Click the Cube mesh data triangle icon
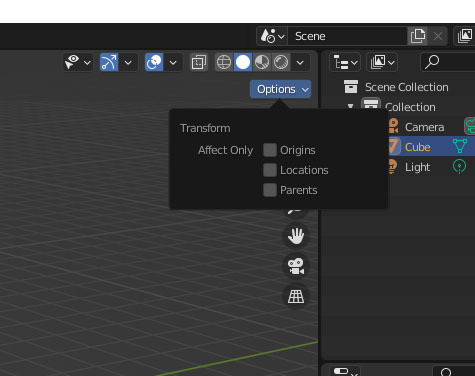475x376 pixels. (460, 146)
